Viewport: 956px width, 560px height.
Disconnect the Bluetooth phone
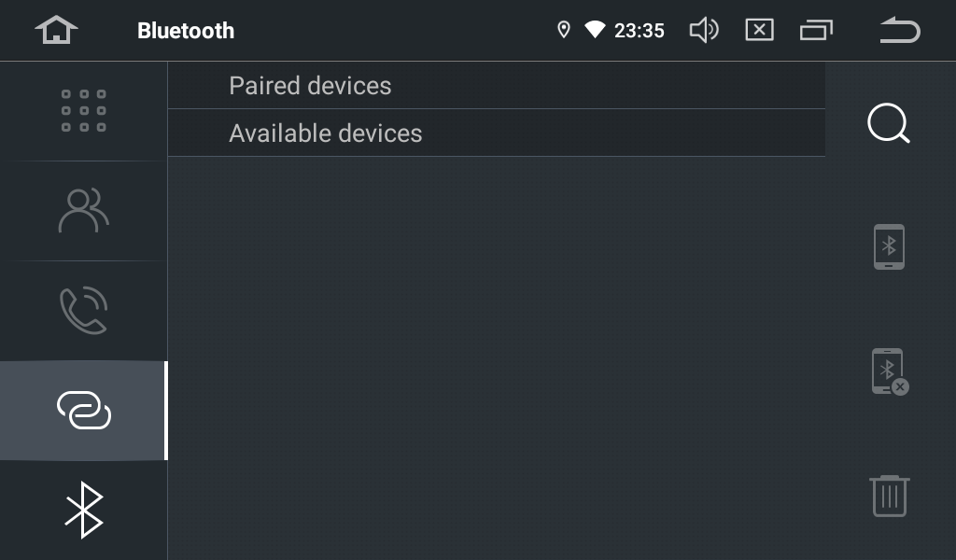pos(889,371)
